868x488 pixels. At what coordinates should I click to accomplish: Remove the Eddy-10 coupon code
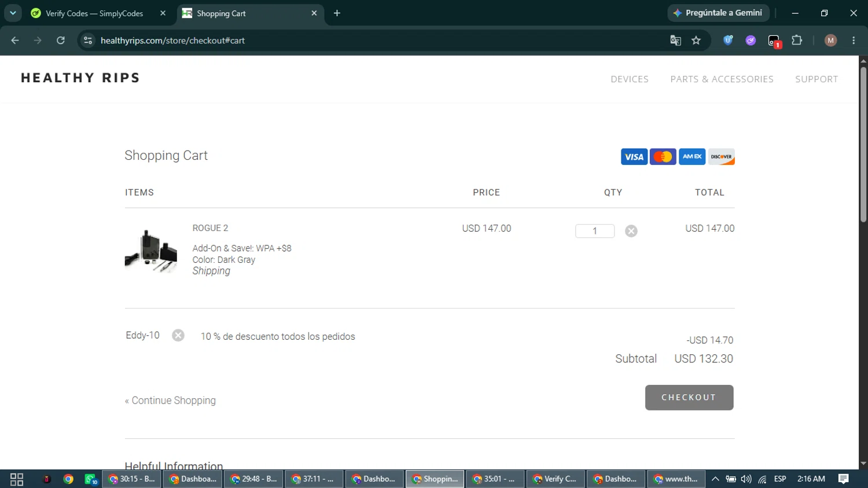[x=178, y=336]
